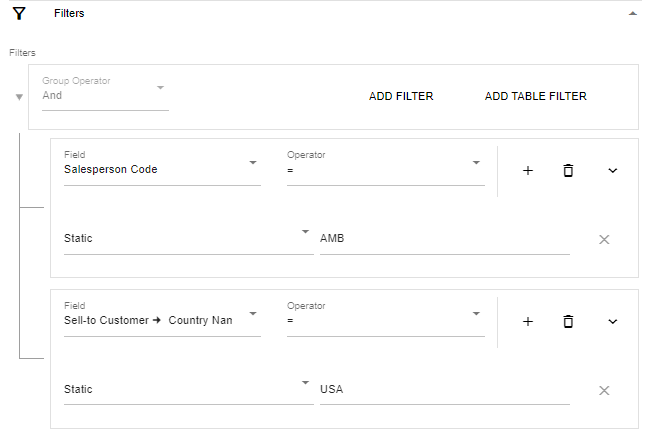Remove the AMB value with X icon
This screenshot has height=442, width=651.
(x=604, y=239)
